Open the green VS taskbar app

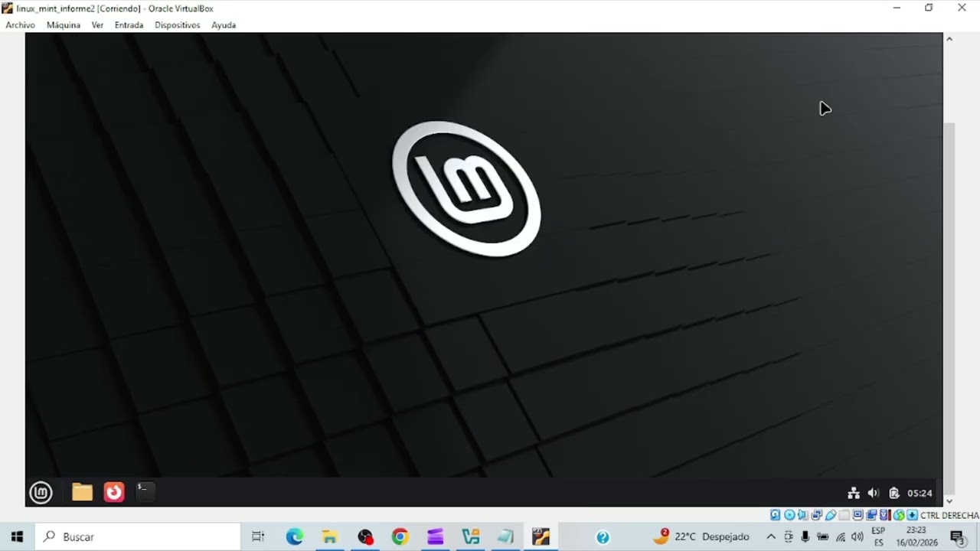(x=470, y=537)
